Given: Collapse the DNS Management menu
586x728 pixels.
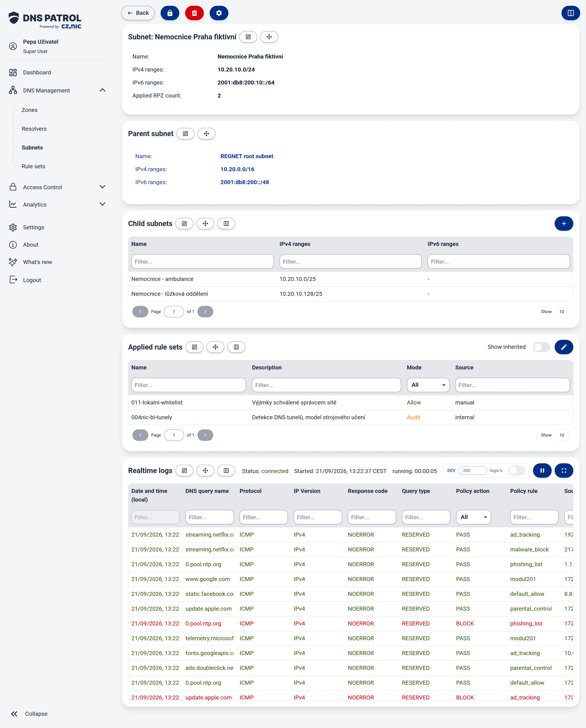Looking at the screenshot, I should click(103, 90).
